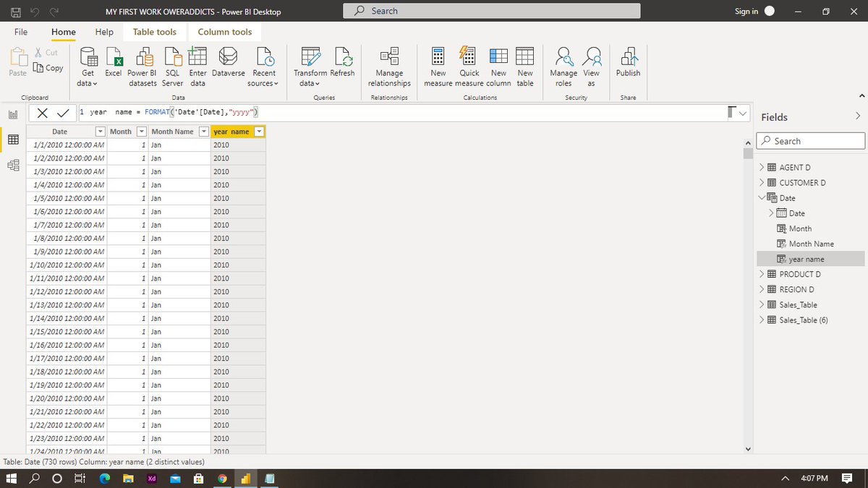Open Adobe XD from the taskbar
The width and height of the screenshot is (868, 488).
pos(152,479)
